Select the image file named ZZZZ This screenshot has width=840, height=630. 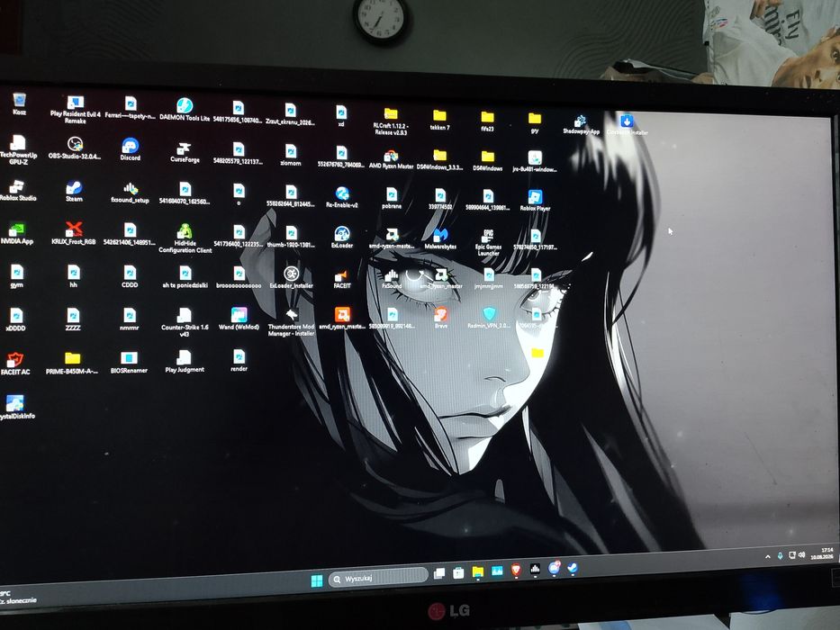[73, 319]
